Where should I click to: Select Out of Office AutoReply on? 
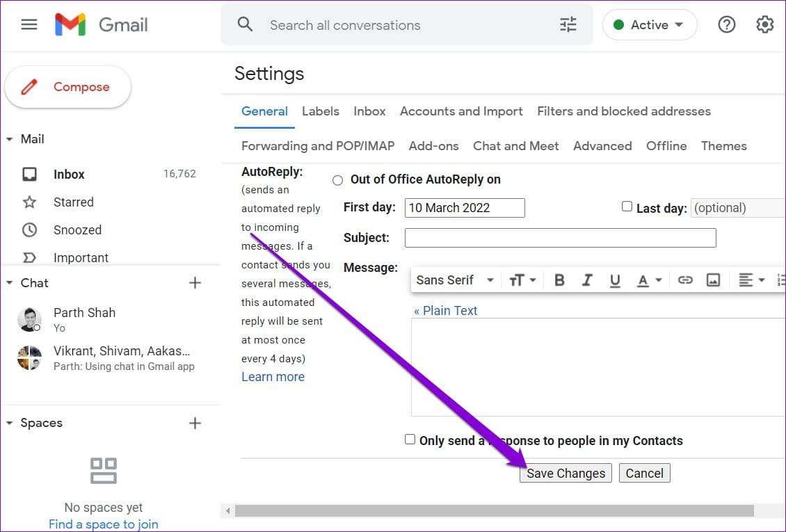tap(338, 180)
